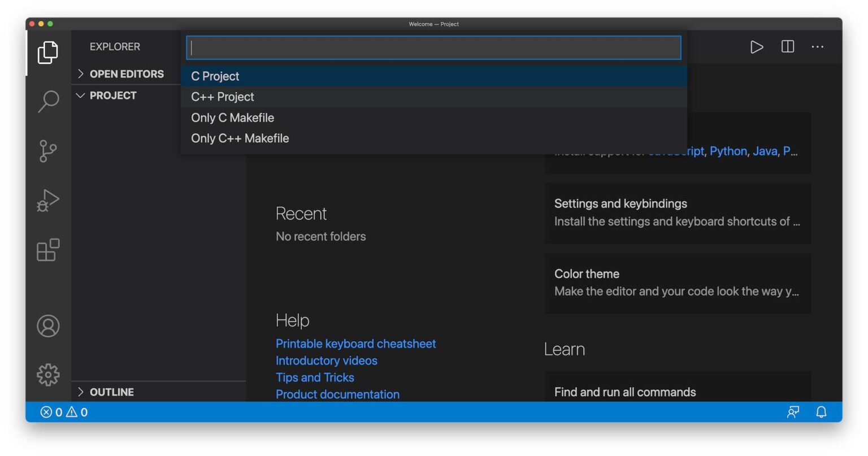Click the Accounts icon in the activity bar
The width and height of the screenshot is (868, 456).
(x=49, y=326)
